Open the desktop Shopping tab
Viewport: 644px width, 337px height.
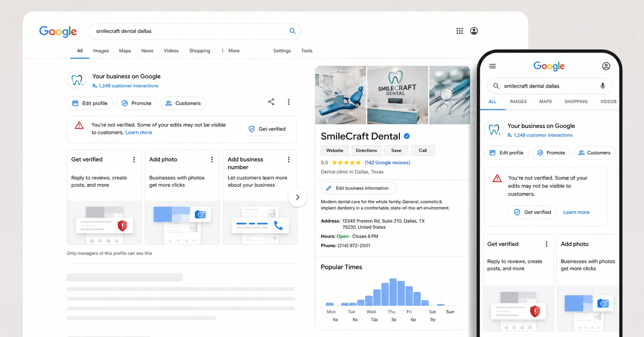[x=200, y=51]
